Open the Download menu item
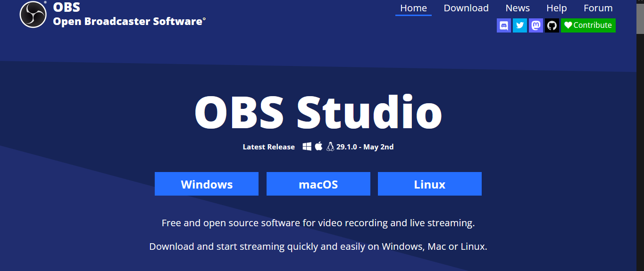The width and height of the screenshot is (644, 271). point(466,8)
